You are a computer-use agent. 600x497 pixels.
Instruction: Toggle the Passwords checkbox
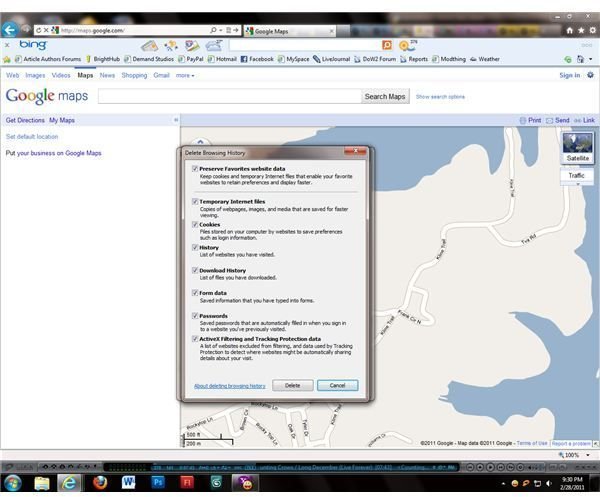coord(195,316)
